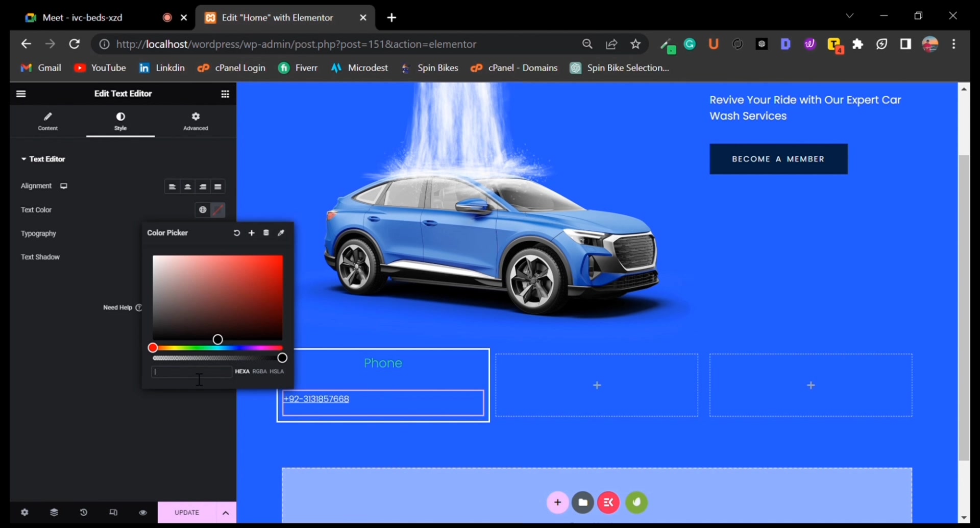The height and width of the screenshot is (528, 980).
Task: Add widget to the middle empty column
Action: coord(597,385)
